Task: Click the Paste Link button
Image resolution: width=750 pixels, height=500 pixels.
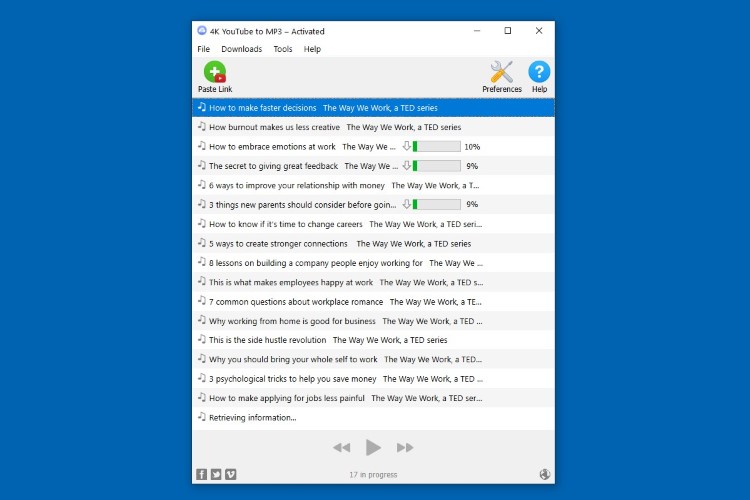Action: [x=214, y=77]
